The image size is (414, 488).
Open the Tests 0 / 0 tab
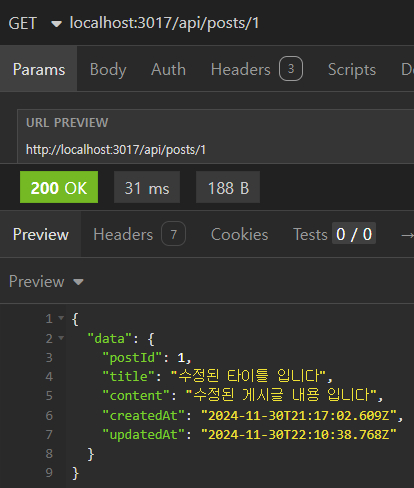pyautogui.click(x=334, y=234)
